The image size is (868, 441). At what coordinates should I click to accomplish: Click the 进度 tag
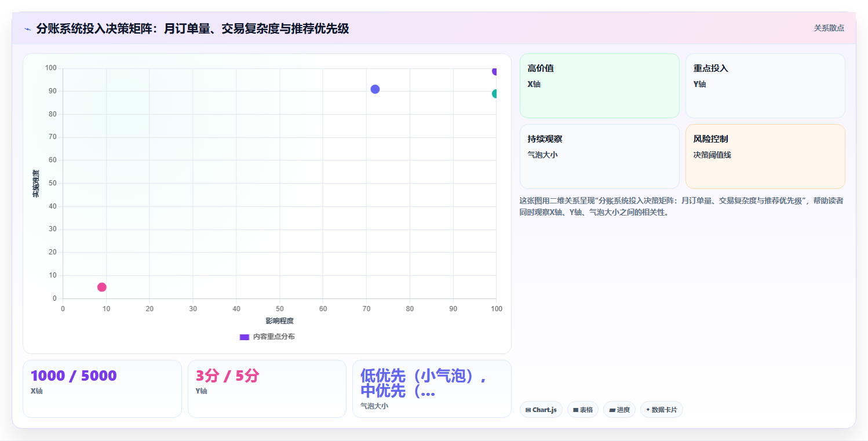point(619,410)
